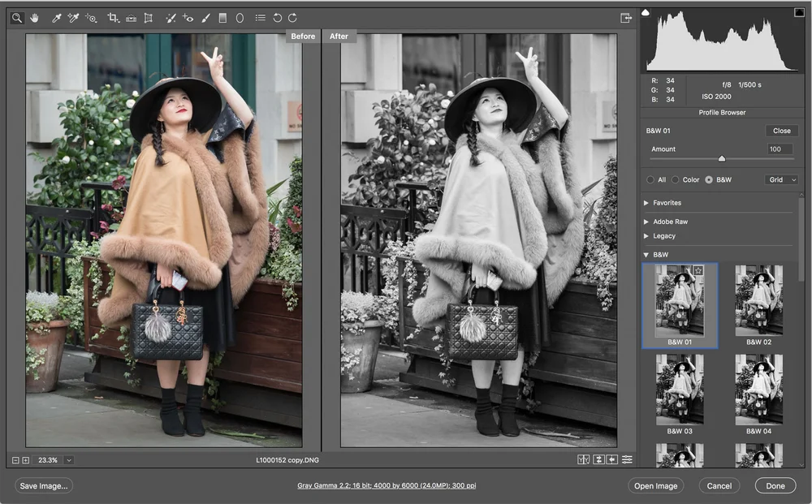Pick the White Balance eyedropper tool
Image resolution: width=812 pixels, height=504 pixels.
click(x=57, y=17)
